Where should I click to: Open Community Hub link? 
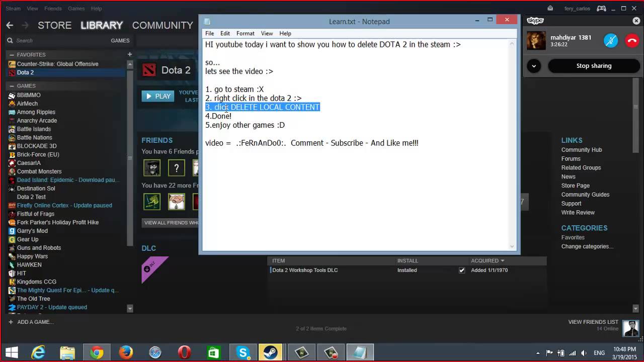[x=582, y=150]
